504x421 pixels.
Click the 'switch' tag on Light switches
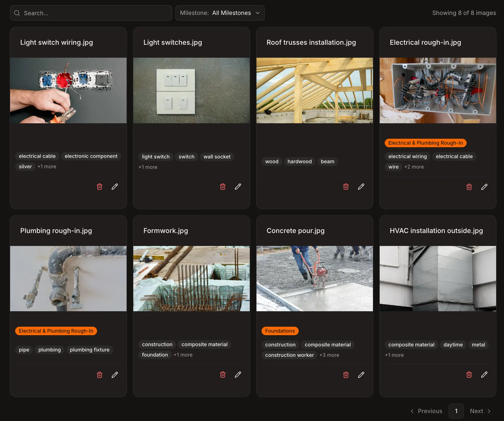tap(186, 157)
